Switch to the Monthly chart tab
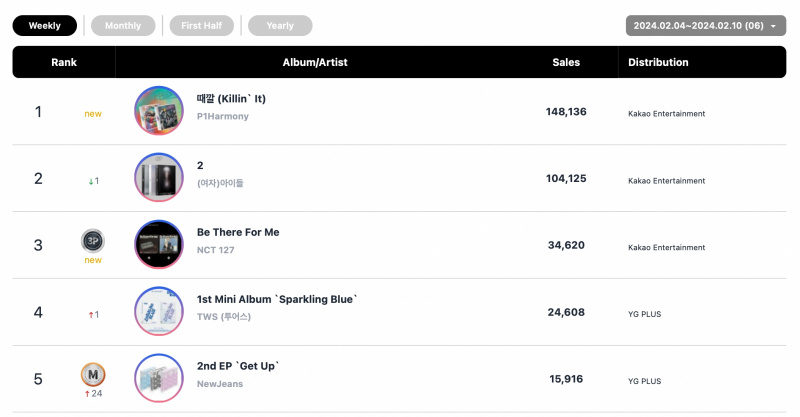 (123, 26)
